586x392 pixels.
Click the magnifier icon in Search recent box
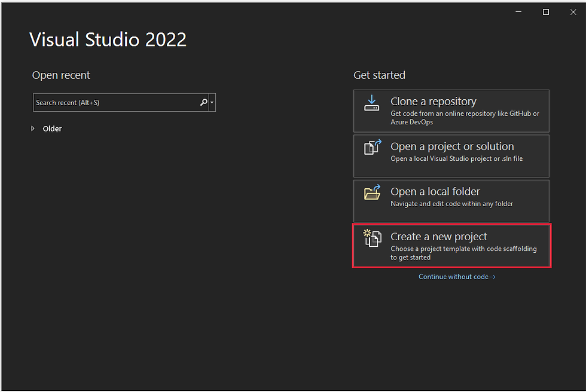(204, 102)
